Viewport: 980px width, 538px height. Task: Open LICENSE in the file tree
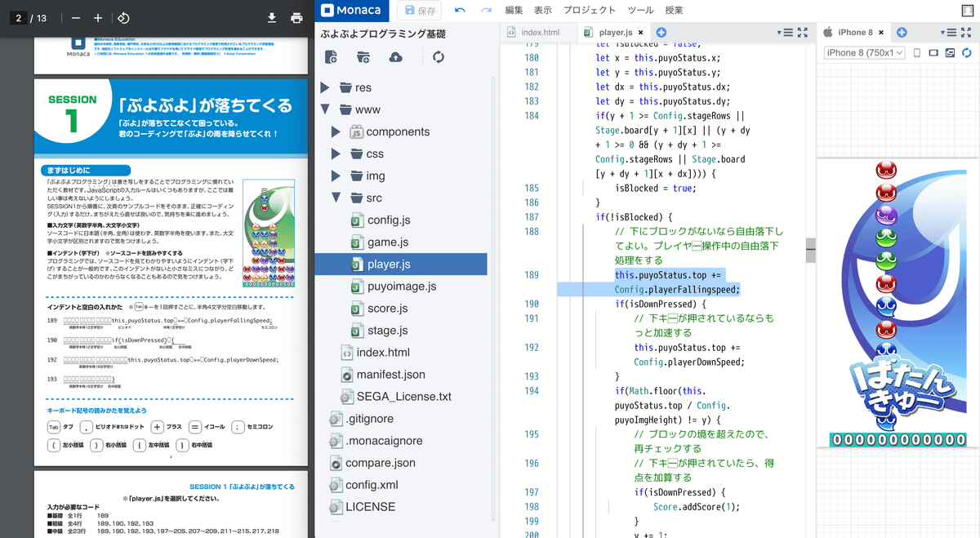(370, 507)
